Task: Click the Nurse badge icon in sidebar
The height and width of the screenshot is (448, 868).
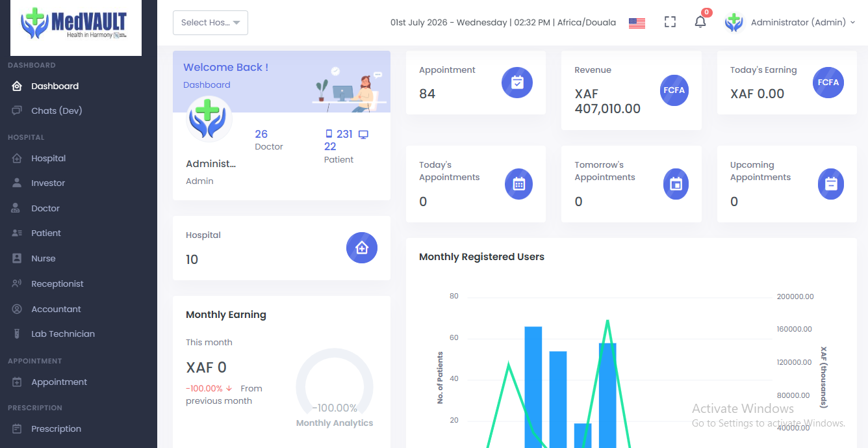Action: [x=18, y=258]
